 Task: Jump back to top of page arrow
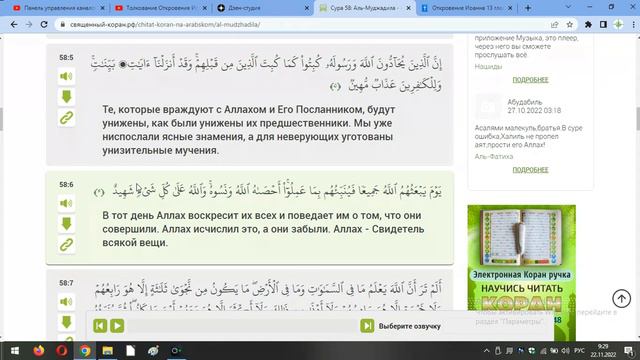(x=621, y=298)
